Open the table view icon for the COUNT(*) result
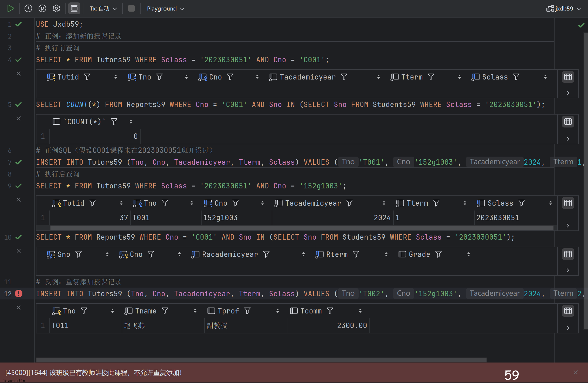The width and height of the screenshot is (588, 383). [568, 122]
